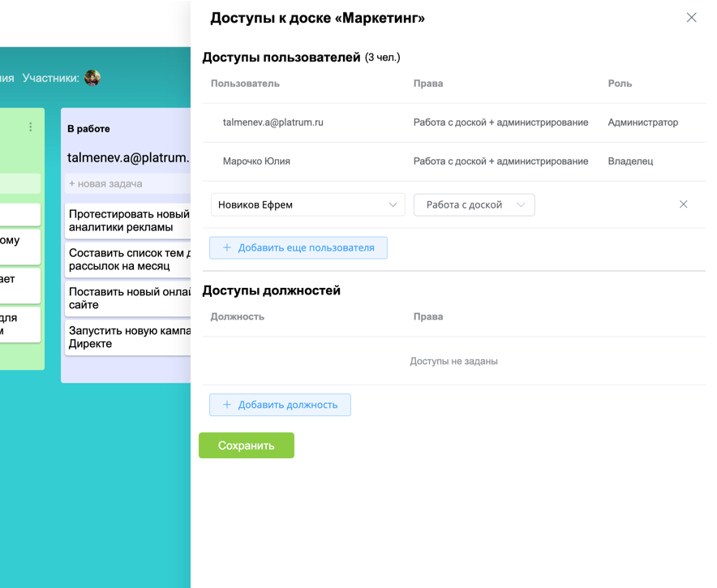717x588 pixels.
Task: Click the plus icon on «Добавить должность»
Action: click(226, 405)
